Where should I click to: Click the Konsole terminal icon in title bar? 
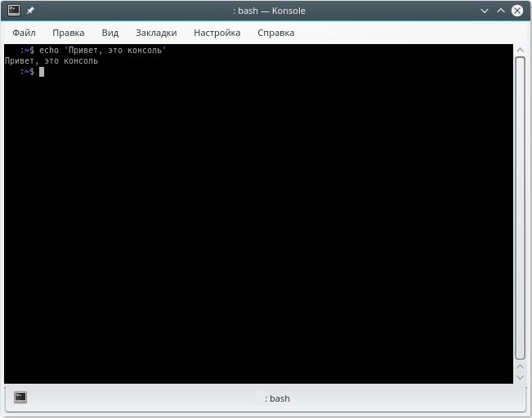(14, 10)
